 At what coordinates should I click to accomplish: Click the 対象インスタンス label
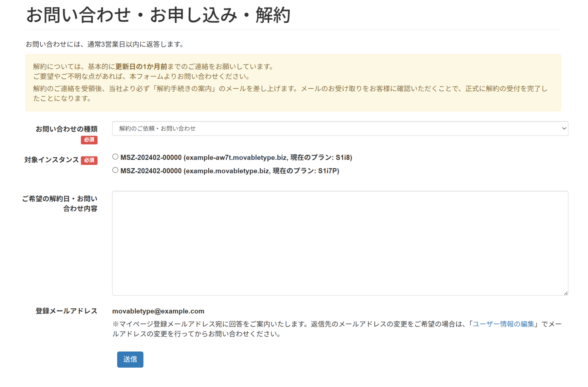tap(51, 160)
